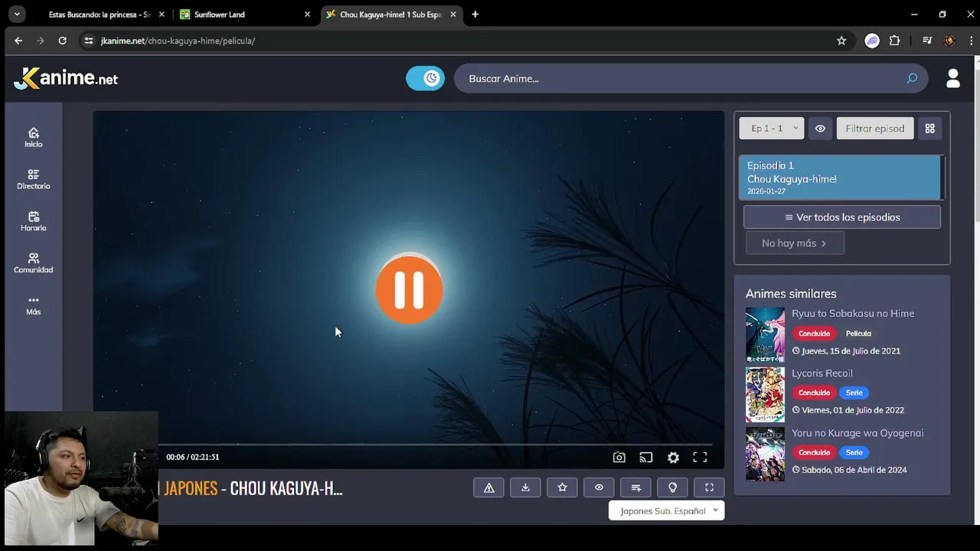Image resolution: width=980 pixels, height=551 pixels.
Task: Open the Chrome profile avatar
Action: point(949,41)
